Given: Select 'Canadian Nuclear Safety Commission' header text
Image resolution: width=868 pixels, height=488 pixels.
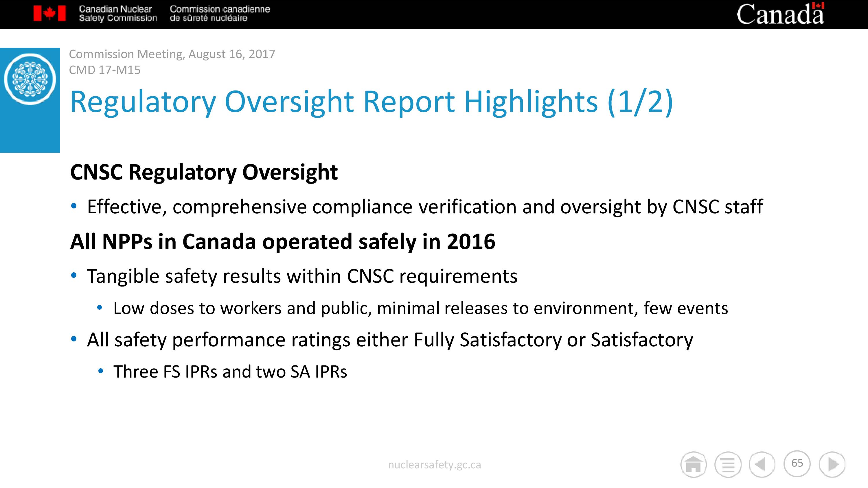Looking at the screenshot, I should coord(117,14).
